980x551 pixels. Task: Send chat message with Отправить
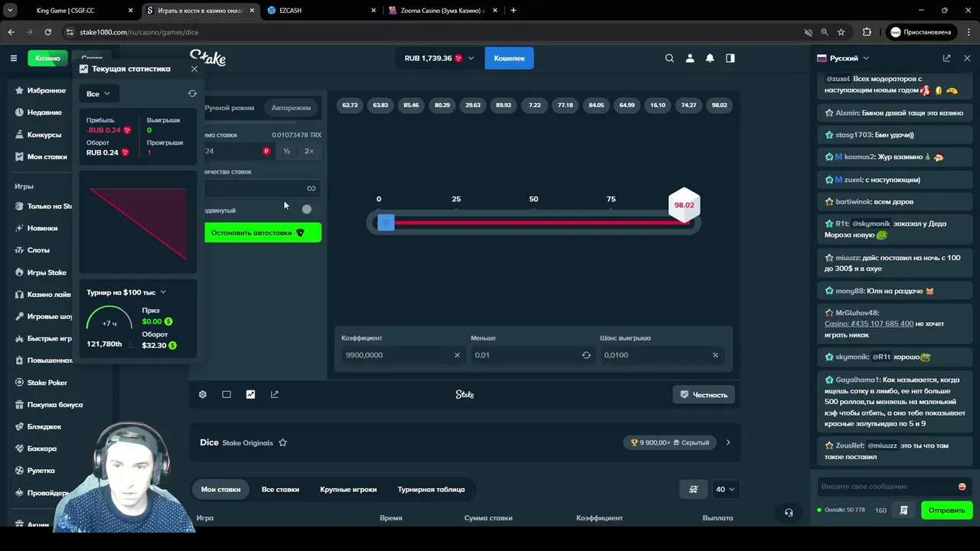pos(947,510)
